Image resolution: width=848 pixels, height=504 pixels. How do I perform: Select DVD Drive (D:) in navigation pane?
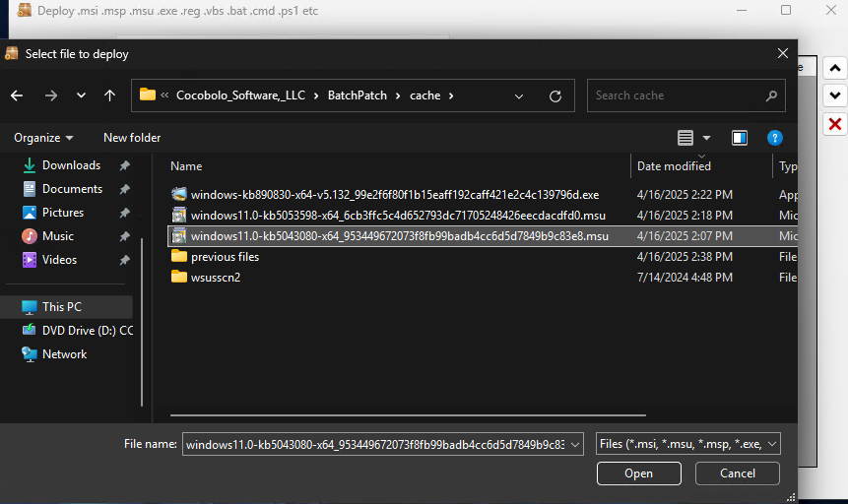click(77, 331)
